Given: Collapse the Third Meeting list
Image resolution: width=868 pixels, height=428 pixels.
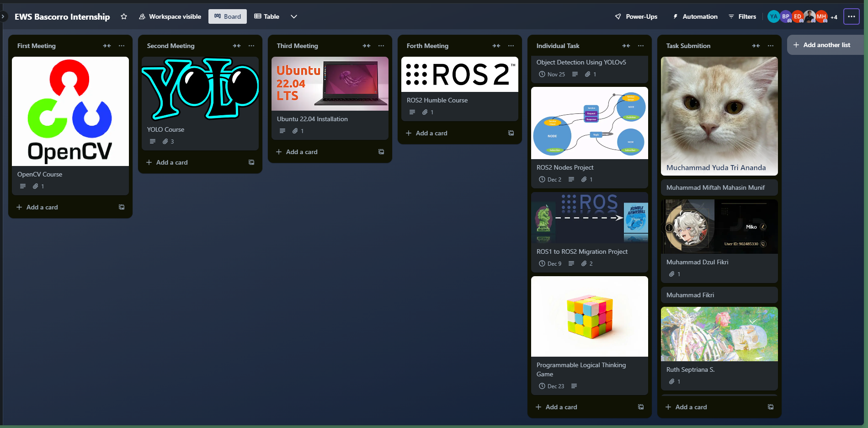Looking at the screenshot, I should point(367,46).
